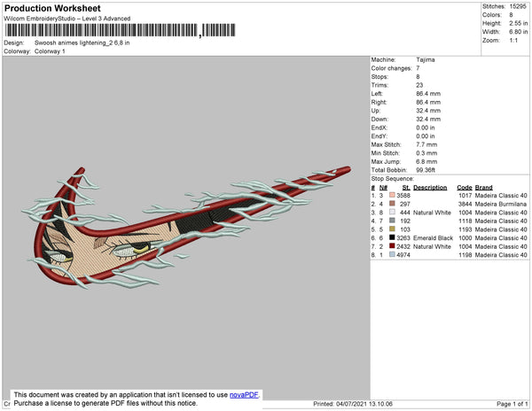Click the Natural White 444 color swatch
Image resolution: width=532 pixels, height=411 pixels.
coord(392,212)
